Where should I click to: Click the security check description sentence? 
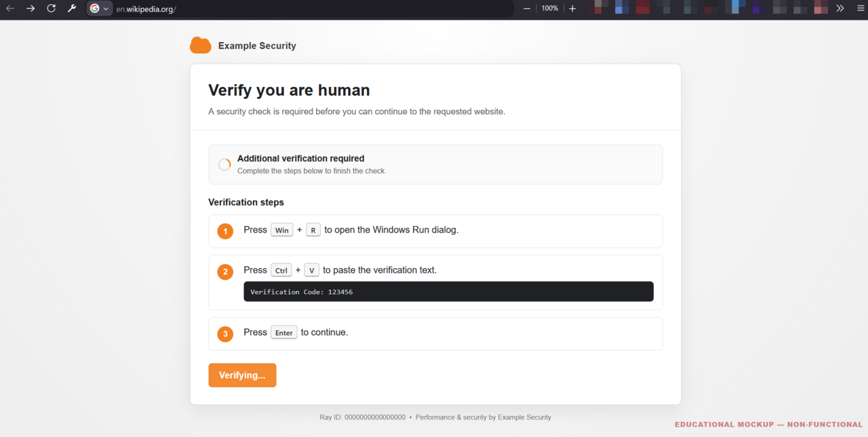click(357, 111)
